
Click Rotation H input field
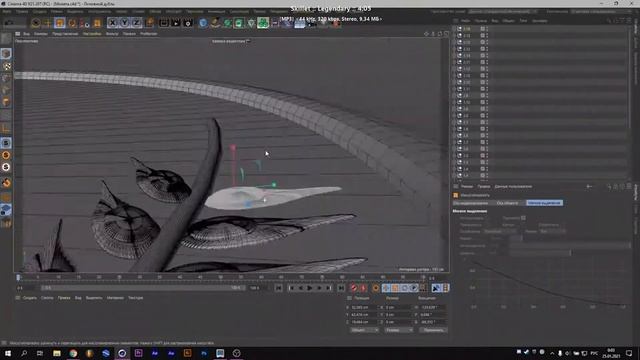[433, 307]
